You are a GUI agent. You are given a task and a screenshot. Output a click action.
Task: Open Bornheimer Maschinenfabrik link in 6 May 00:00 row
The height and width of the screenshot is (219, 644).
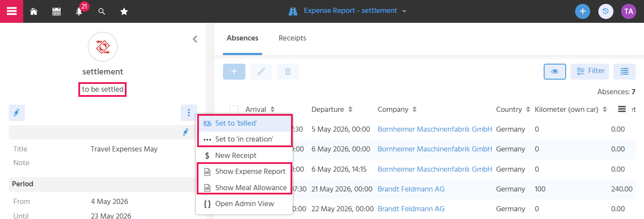click(x=435, y=149)
